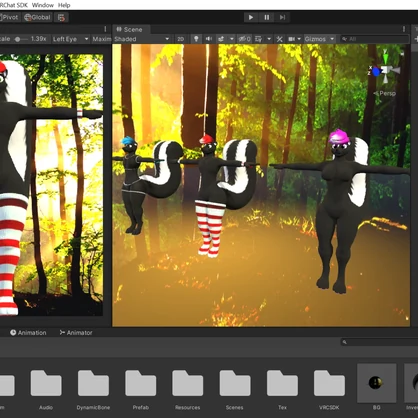
Task: Open the VRCSDK folder
Action: click(x=329, y=389)
